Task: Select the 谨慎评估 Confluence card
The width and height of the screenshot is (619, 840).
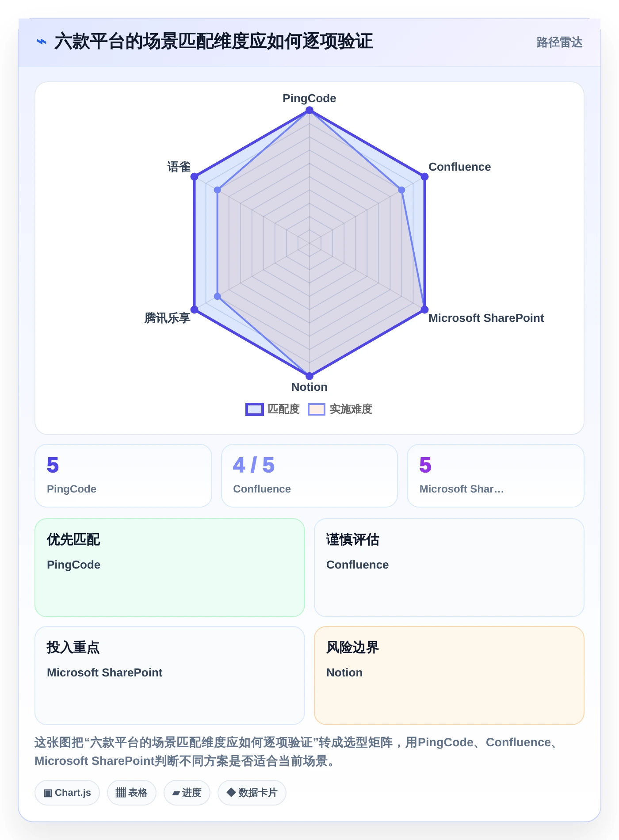Action: (449, 568)
